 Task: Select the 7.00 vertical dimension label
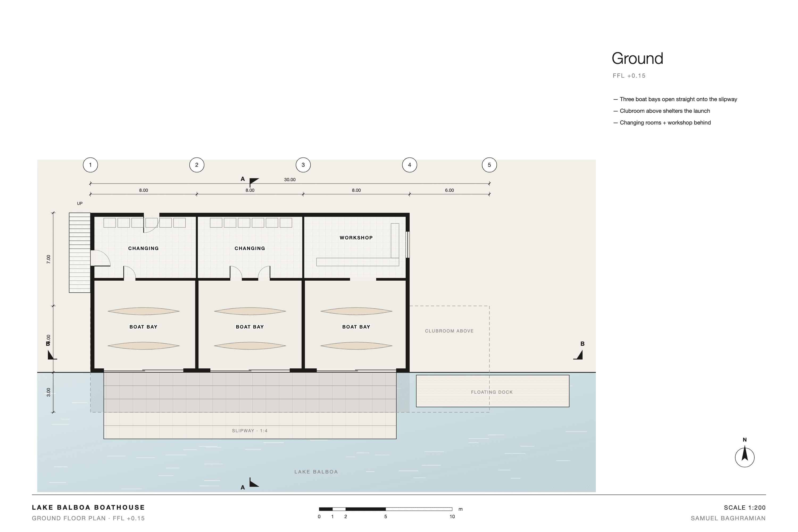click(48, 259)
